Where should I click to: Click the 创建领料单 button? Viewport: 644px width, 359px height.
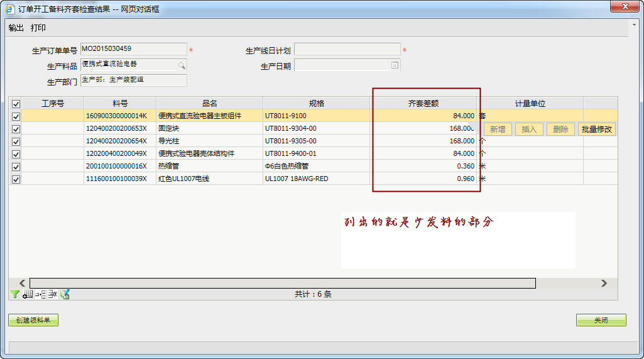[33, 320]
